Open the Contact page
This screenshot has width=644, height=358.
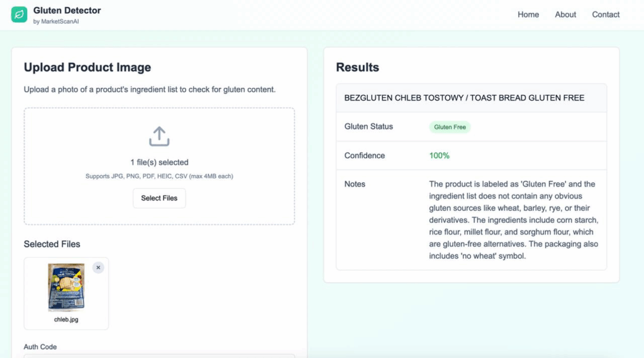point(606,14)
